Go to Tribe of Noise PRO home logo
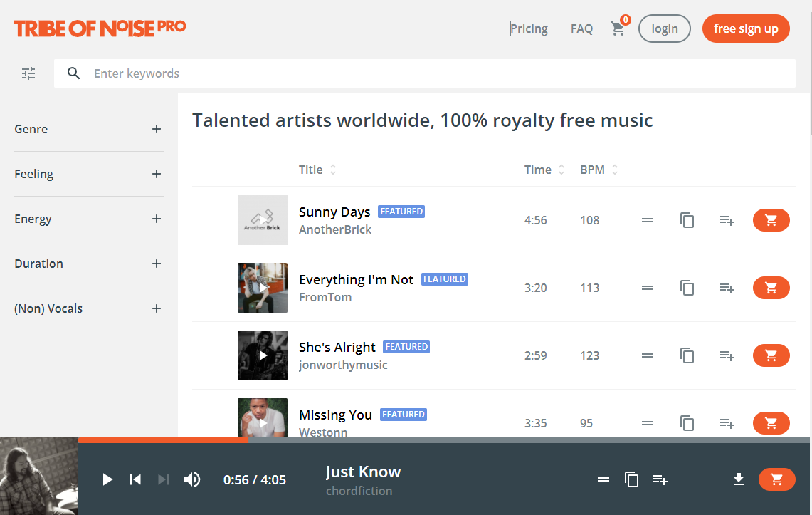812x515 pixels. click(x=100, y=28)
